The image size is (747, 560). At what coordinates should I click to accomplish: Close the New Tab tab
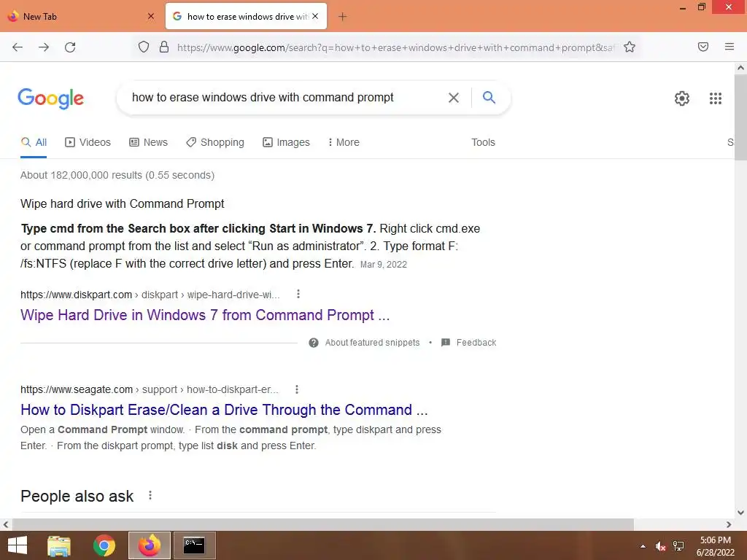pos(151,16)
